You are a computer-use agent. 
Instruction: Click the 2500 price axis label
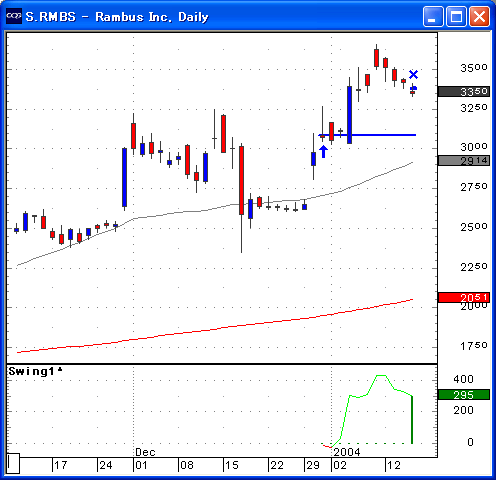click(x=474, y=227)
